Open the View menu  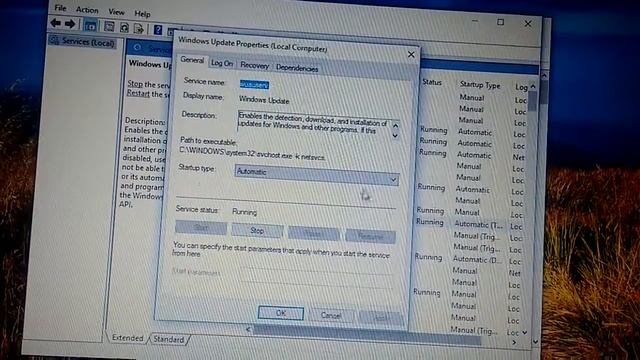point(116,12)
